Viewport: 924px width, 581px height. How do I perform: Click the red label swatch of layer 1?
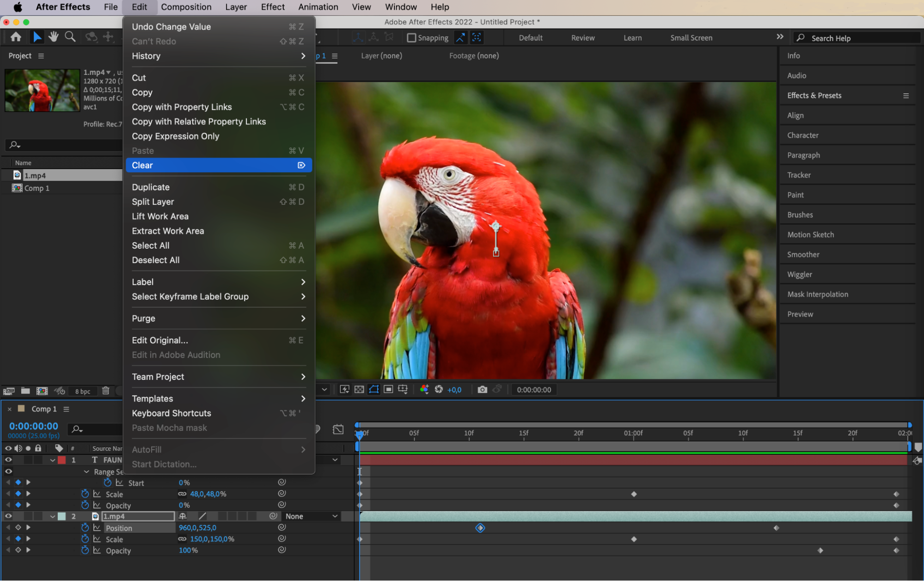point(61,460)
